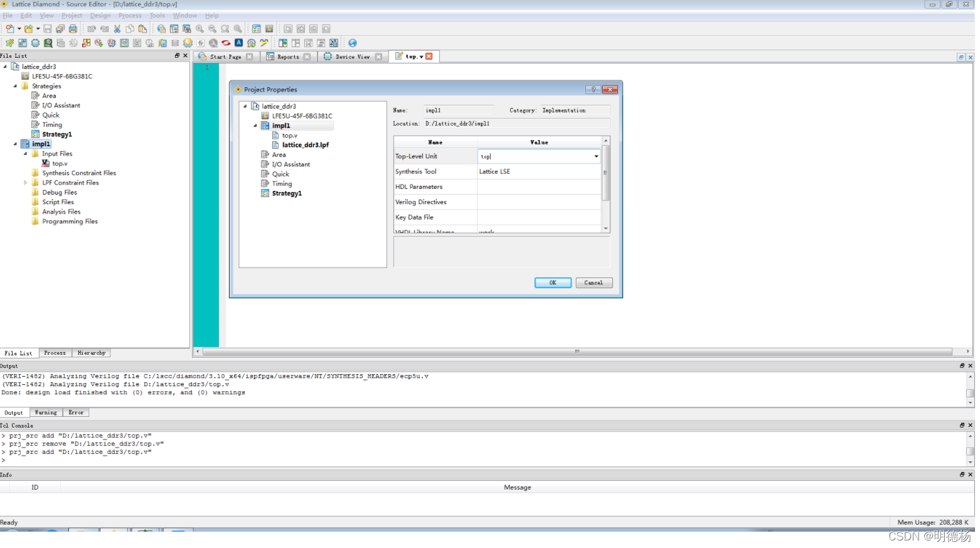The width and height of the screenshot is (980, 548).
Task: Switch to the Process tab in the left panel
Action: 55,353
